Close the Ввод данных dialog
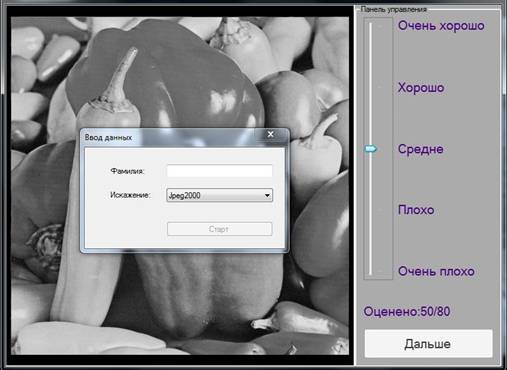 tap(271, 134)
